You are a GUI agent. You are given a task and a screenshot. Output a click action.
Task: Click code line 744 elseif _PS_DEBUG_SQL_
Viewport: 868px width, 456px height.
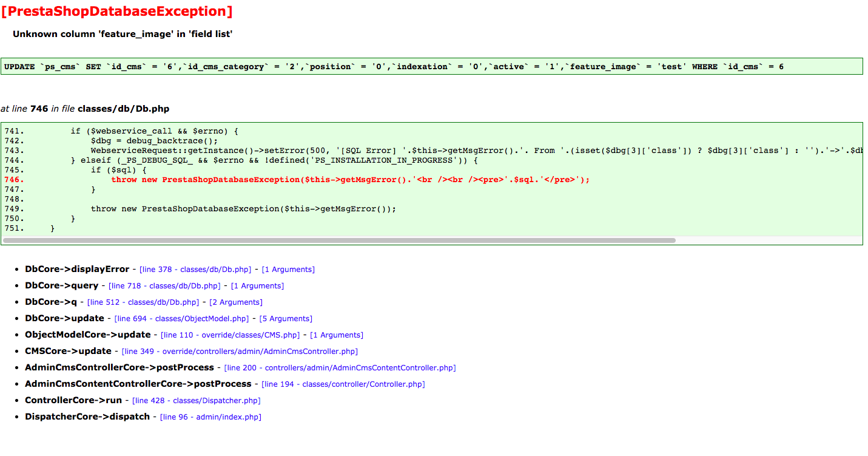pos(274,160)
